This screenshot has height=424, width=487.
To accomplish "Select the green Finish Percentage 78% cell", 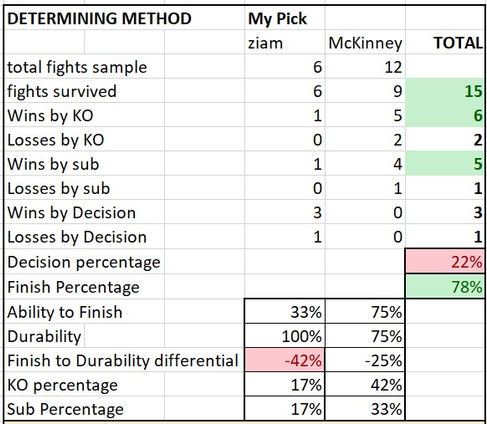I will 445,286.
